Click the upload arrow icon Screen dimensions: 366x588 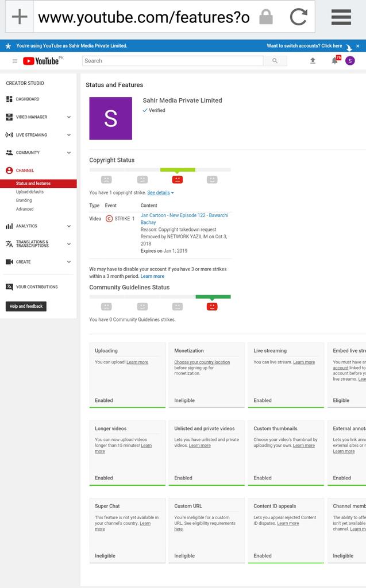tap(313, 61)
